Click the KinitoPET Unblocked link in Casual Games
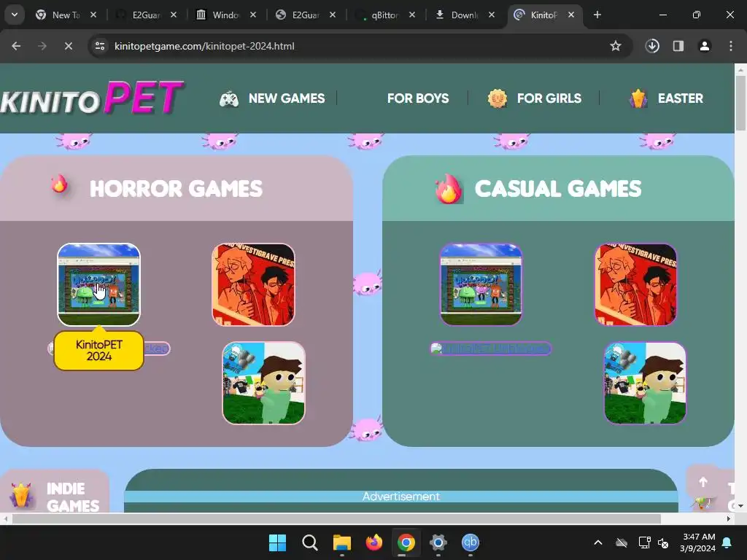Viewport: 747px width, 560px height. tap(491, 349)
